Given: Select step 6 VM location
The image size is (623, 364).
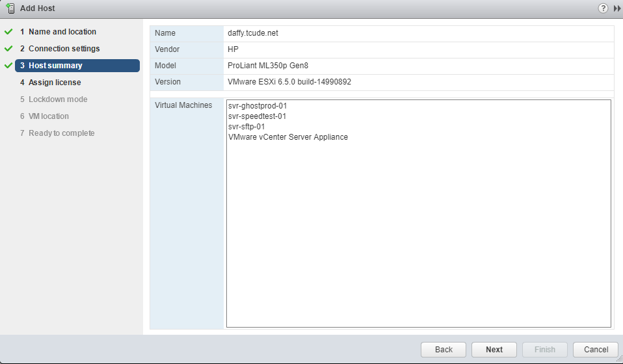Looking at the screenshot, I should [x=44, y=116].
